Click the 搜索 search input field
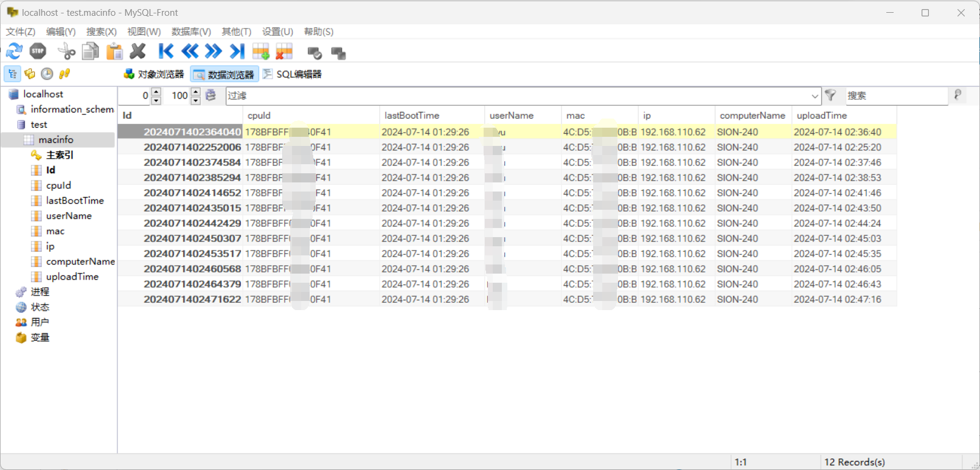 tap(895, 95)
